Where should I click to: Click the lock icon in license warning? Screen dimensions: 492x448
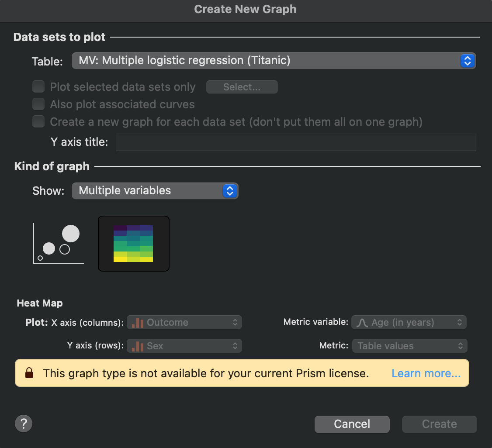coord(29,373)
